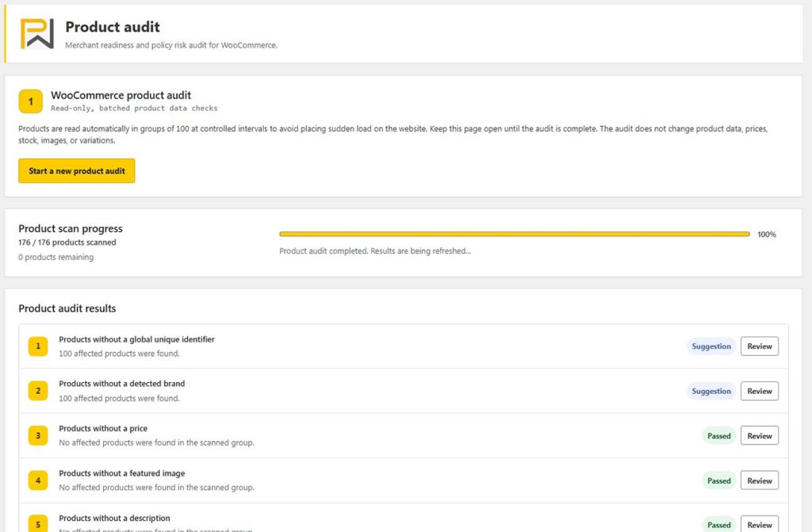The image size is (812, 532).
Task: Click the product scan progress bar
Action: point(514,234)
